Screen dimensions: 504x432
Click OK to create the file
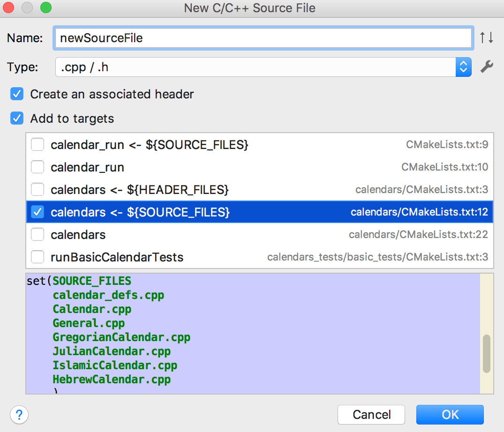pos(450,415)
